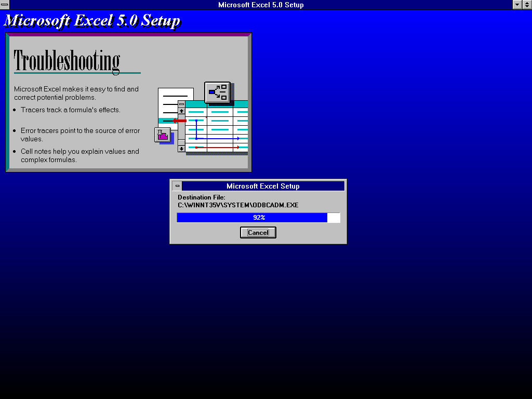
Task: Click 'Tracers track a formula's effects' bullet
Action: pos(71,110)
